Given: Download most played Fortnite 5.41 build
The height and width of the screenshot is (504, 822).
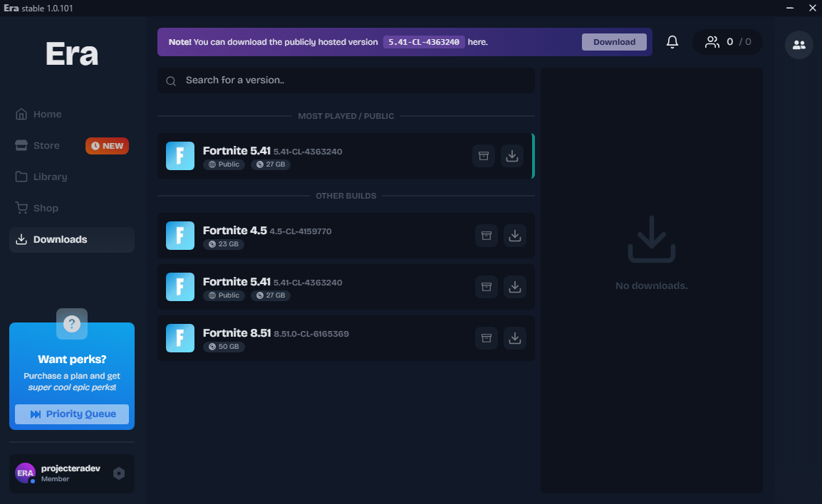Looking at the screenshot, I should coord(512,156).
